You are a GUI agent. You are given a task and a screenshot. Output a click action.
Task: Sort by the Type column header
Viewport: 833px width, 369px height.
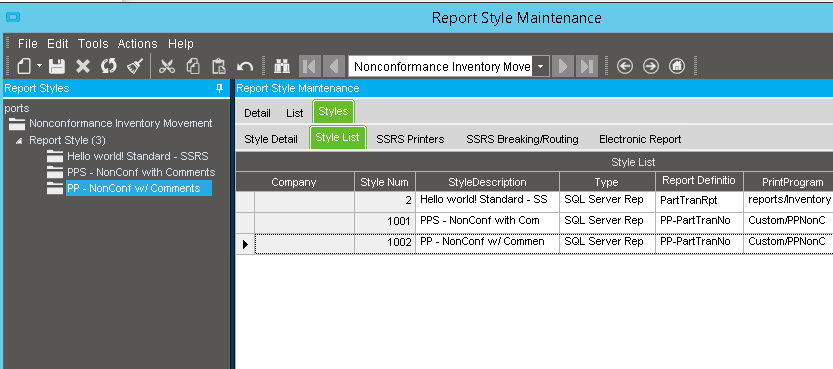pos(607,182)
